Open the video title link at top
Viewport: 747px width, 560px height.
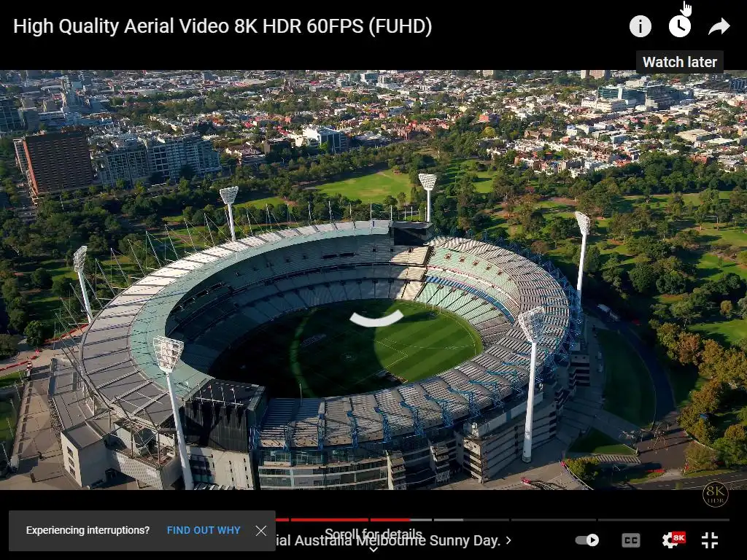pos(222,26)
